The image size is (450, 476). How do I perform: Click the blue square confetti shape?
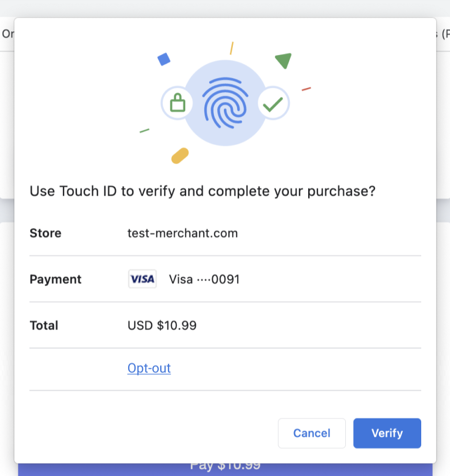pyautogui.click(x=164, y=59)
